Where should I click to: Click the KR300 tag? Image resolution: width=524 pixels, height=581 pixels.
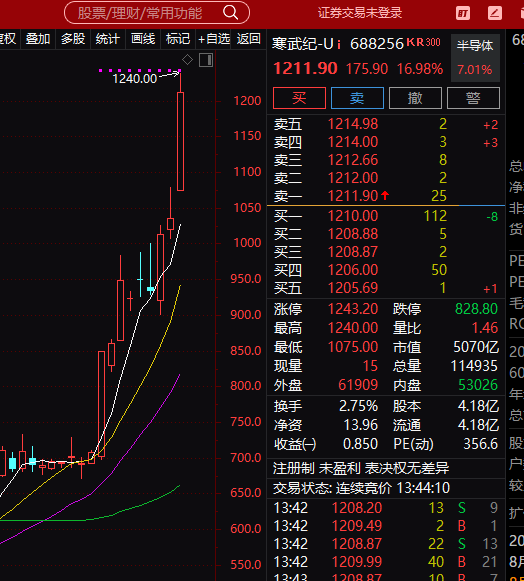pyautogui.click(x=423, y=42)
